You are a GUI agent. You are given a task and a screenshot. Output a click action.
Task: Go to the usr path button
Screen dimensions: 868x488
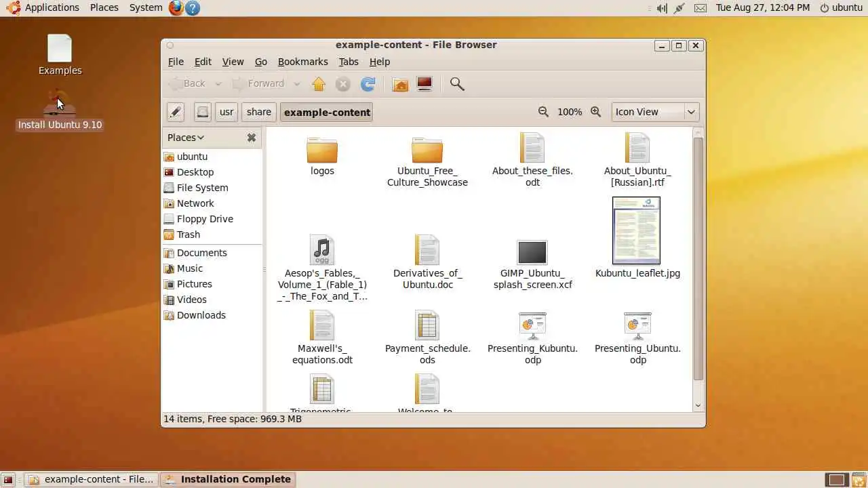(x=226, y=112)
